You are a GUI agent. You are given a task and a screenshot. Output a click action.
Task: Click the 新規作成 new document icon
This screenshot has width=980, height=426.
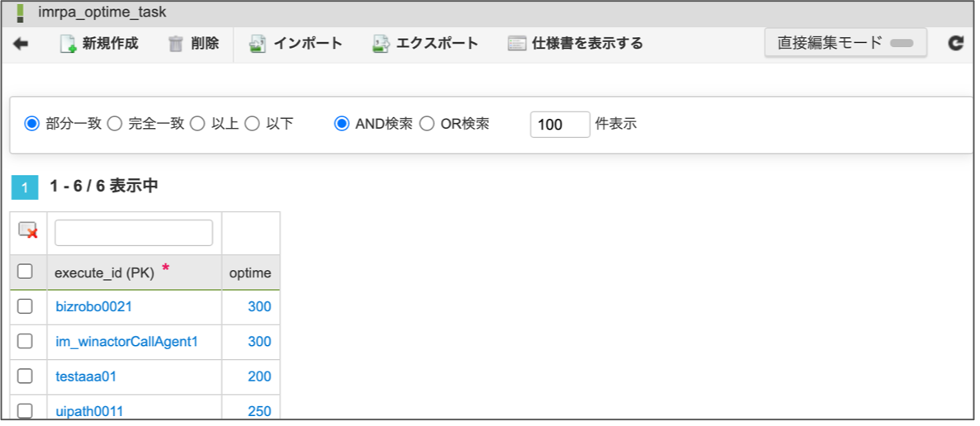(68, 44)
